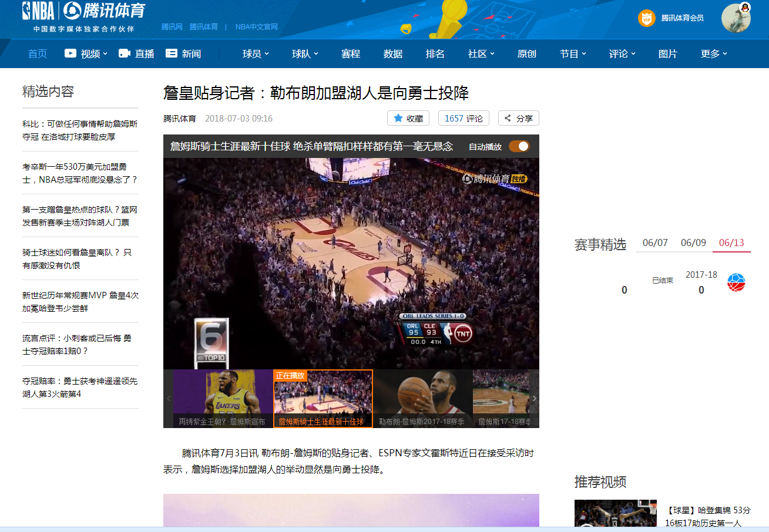The image size is (769, 532).
Task: Expand the 更多 dropdown menu
Action: (725, 53)
